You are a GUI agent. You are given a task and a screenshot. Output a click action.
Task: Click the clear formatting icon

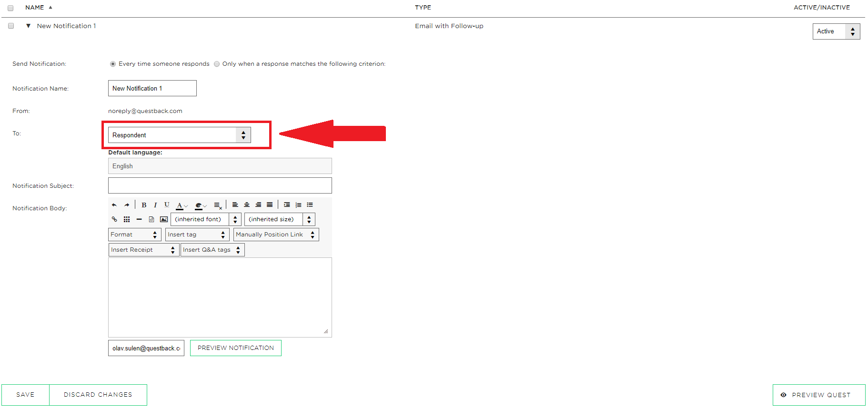218,205
